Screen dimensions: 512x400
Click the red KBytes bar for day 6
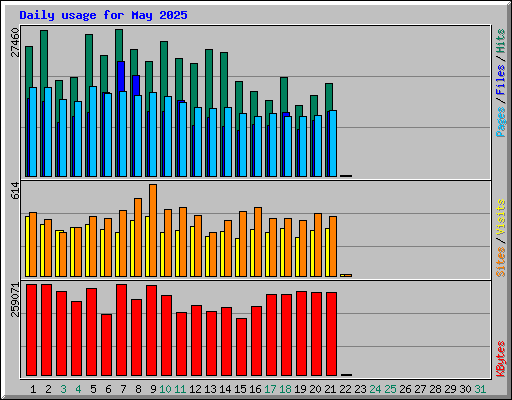[107, 345]
